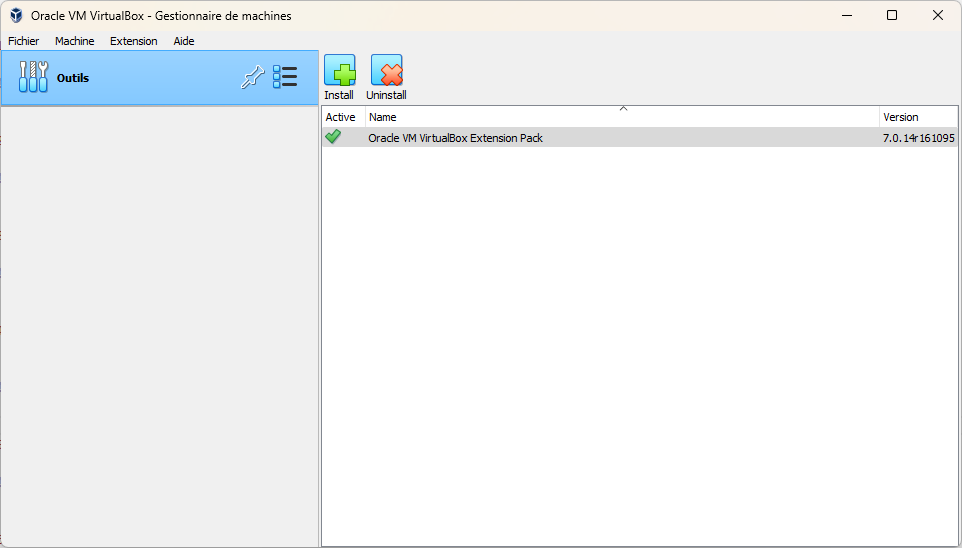The height and width of the screenshot is (548, 962).
Task: Click the pin icon in Outils row
Action: coord(252,78)
